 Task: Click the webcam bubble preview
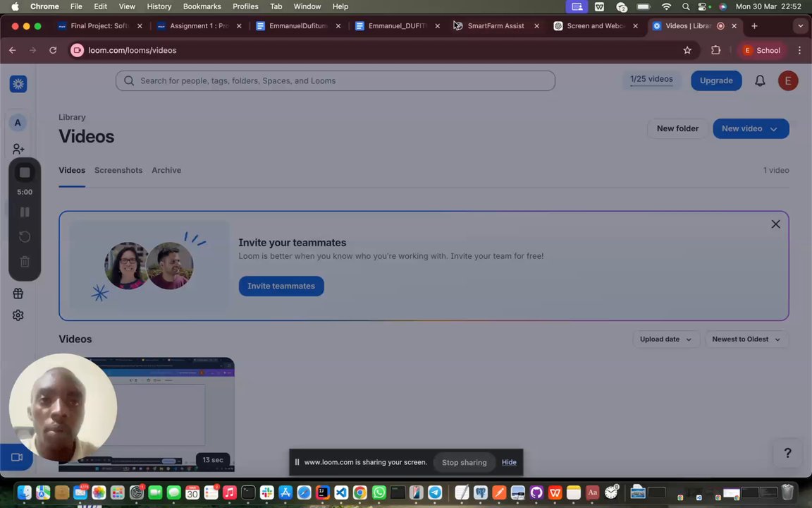click(x=63, y=408)
